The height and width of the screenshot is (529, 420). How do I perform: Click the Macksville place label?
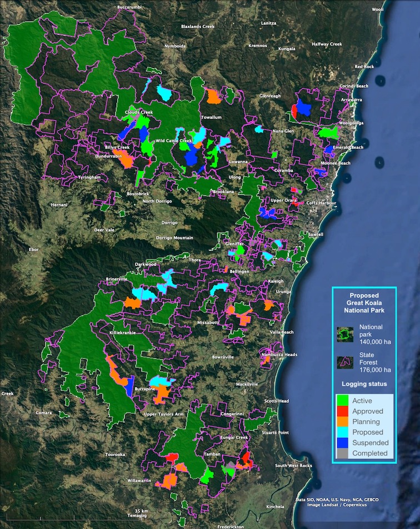point(247,385)
